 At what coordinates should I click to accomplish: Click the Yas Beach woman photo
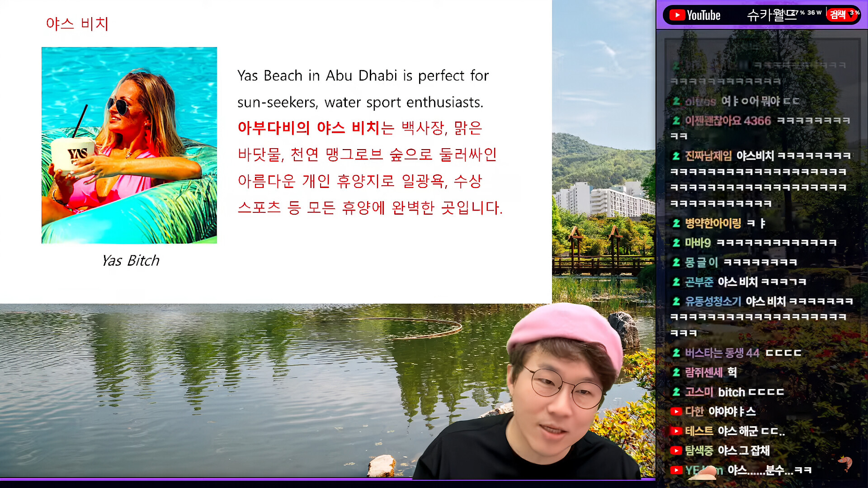coord(129,145)
